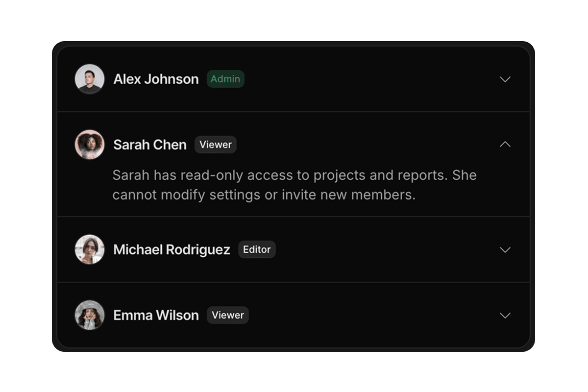This screenshot has width=588, height=392.
Task: Click the Editor badge beside Michael Rodriguez
Action: pos(257,249)
